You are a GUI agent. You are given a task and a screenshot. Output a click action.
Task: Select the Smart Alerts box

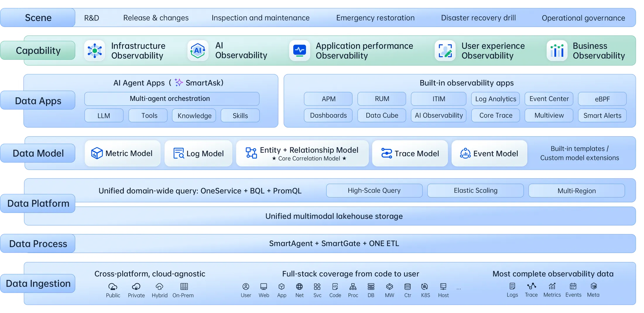pyautogui.click(x=602, y=116)
